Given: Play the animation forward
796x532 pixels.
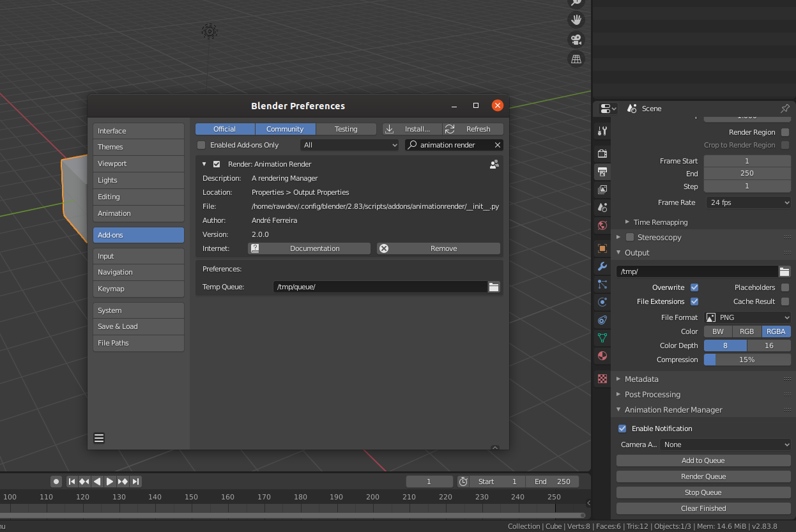Looking at the screenshot, I should pyautogui.click(x=109, y=482).
